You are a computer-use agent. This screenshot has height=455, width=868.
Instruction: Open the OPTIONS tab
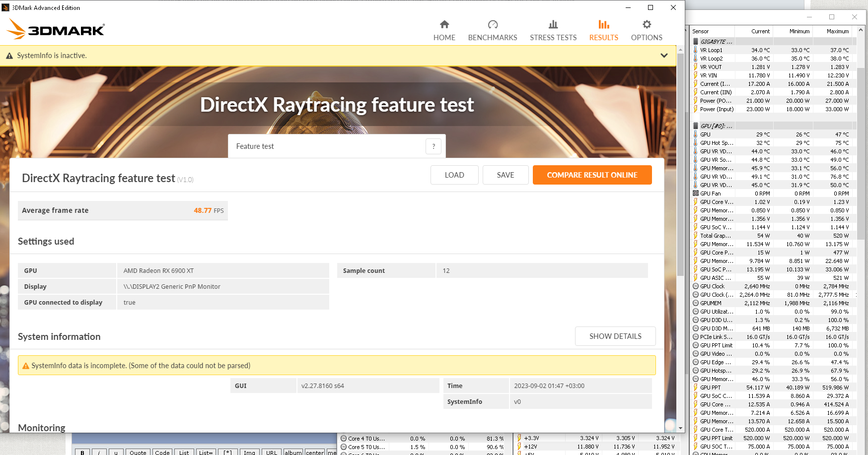point(647,31)
